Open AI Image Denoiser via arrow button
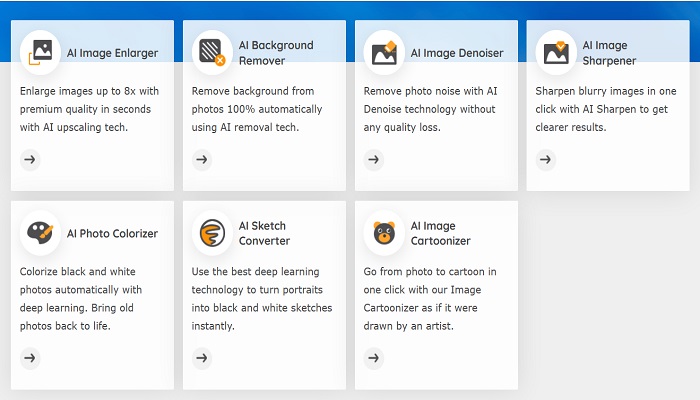 [374, 159]
